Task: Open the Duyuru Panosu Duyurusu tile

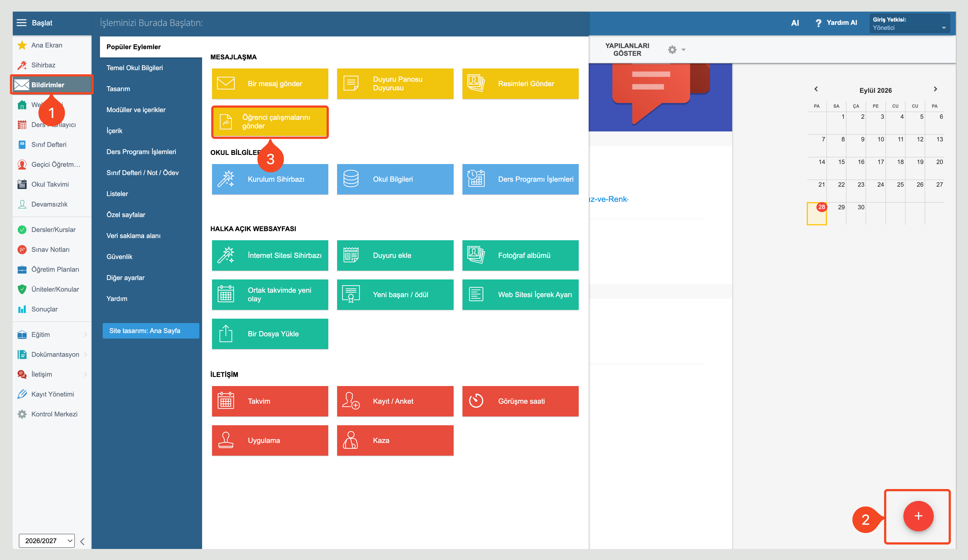Action: click(395, 84)
